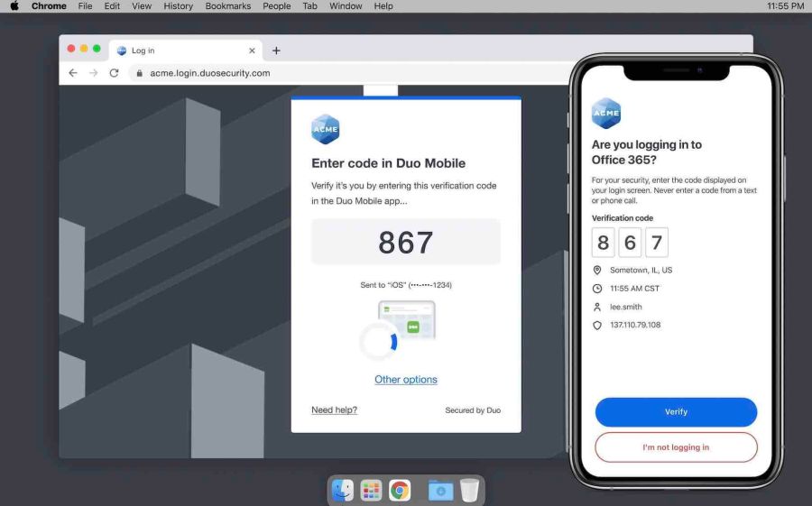Click the shield icon beside IP address

tap(597, 326)
